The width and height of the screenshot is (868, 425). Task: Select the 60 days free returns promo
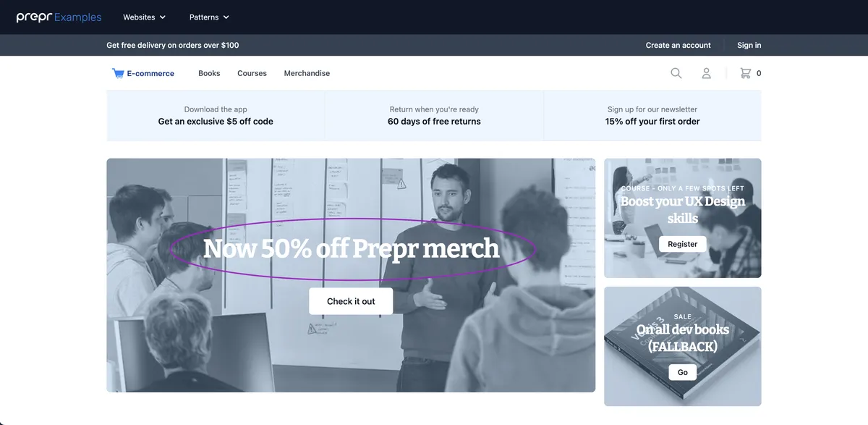[x=434, y=116]
